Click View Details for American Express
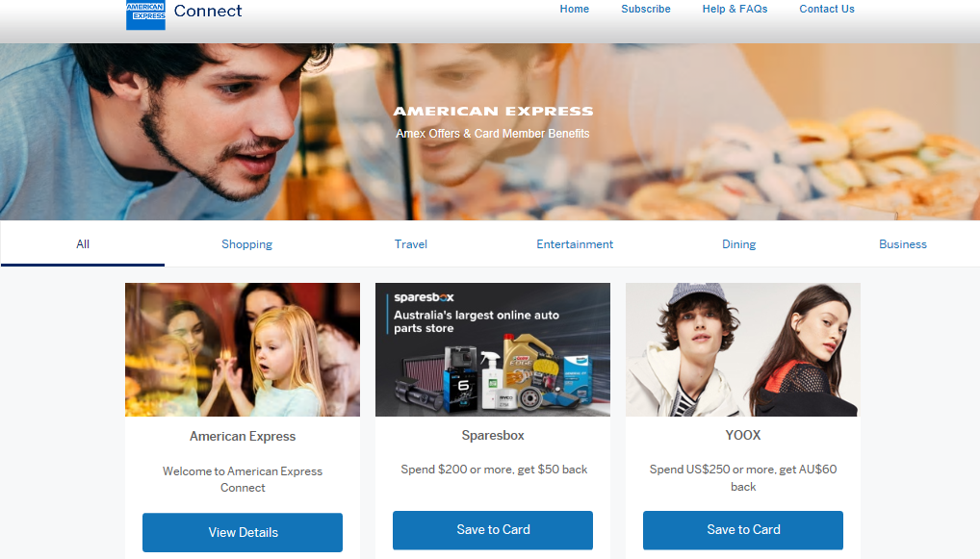The height and width of the screenshot is (559, 980). [x=243, y=532]
